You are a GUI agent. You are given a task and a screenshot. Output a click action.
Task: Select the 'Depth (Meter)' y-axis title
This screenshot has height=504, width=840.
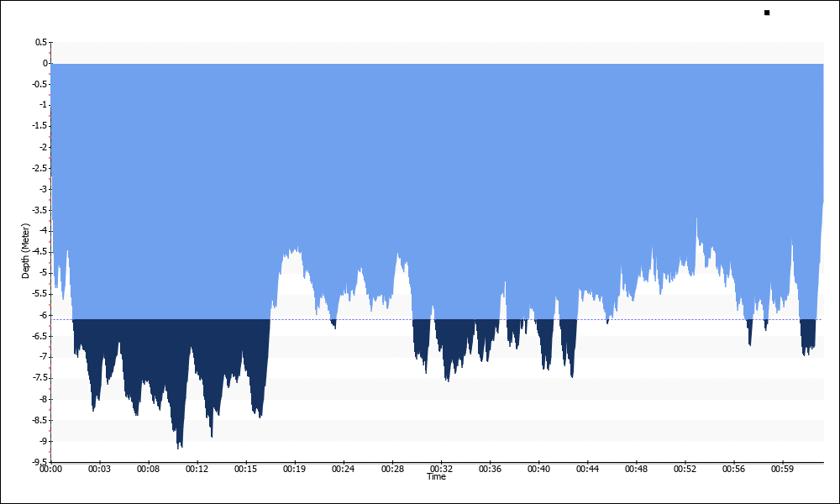[25, 251]
